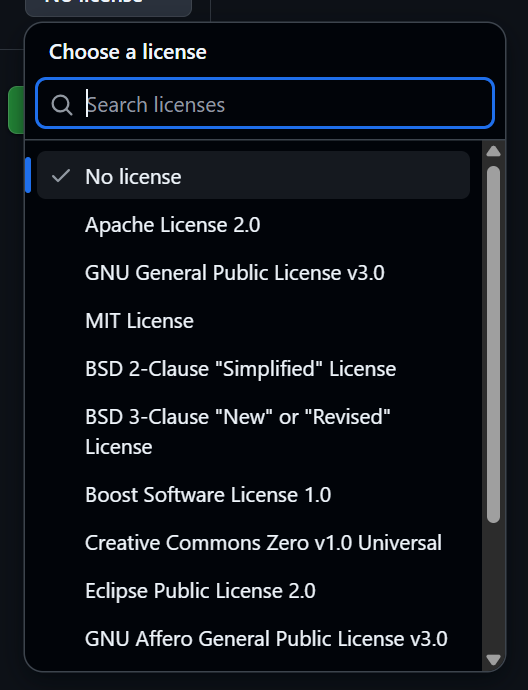
Task: Pick the MIT License option
Action: 253,321
